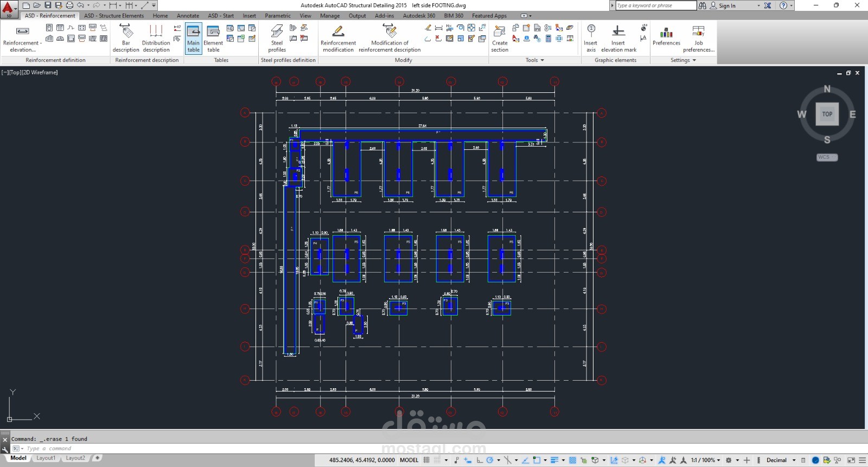Open the Preferences tool
The height and width of the screenshot is (467, 868).
pyautogui.click(x=666, y=36)
